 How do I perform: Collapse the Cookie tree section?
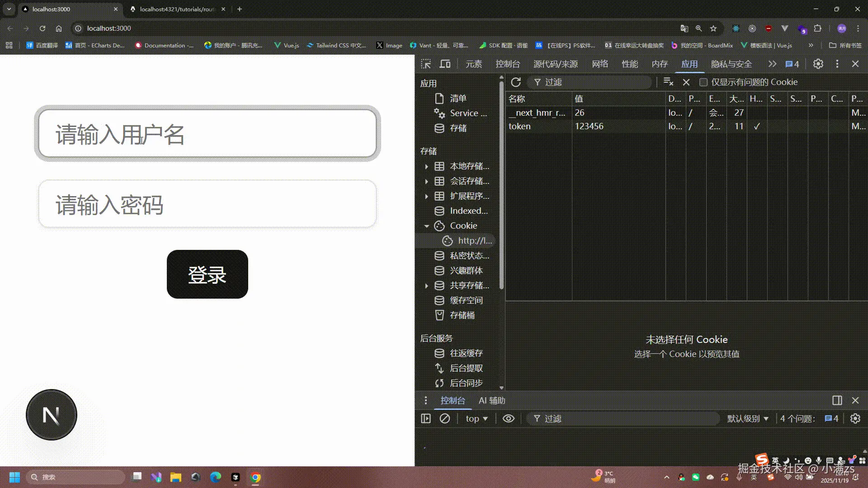point(426,226)
